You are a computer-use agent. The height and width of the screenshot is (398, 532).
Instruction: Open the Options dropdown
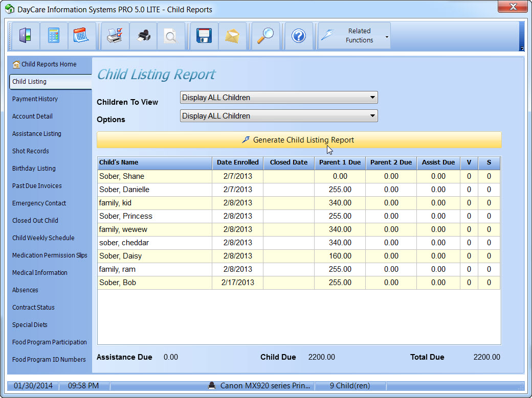click(x=279, y=116)
